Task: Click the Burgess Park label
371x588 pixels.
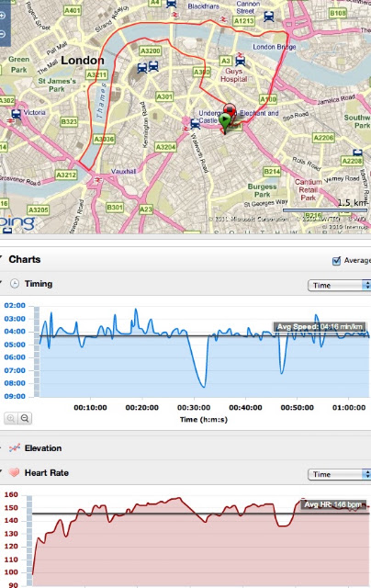Action: [262, 190]
